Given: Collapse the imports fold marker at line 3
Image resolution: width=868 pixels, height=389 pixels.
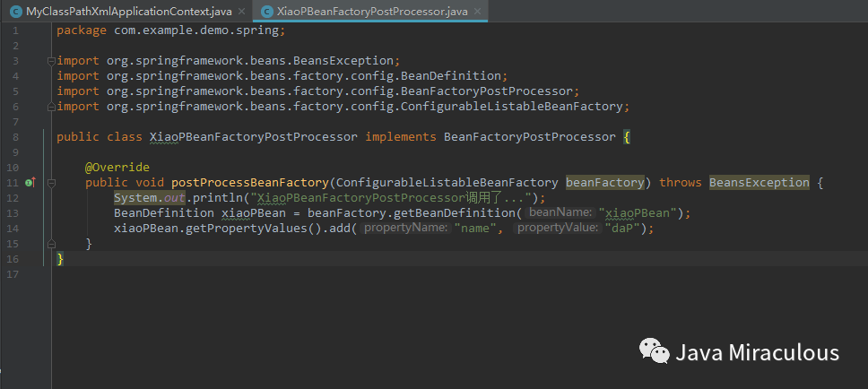Looking at the screenshot, I should pos(51,60).
